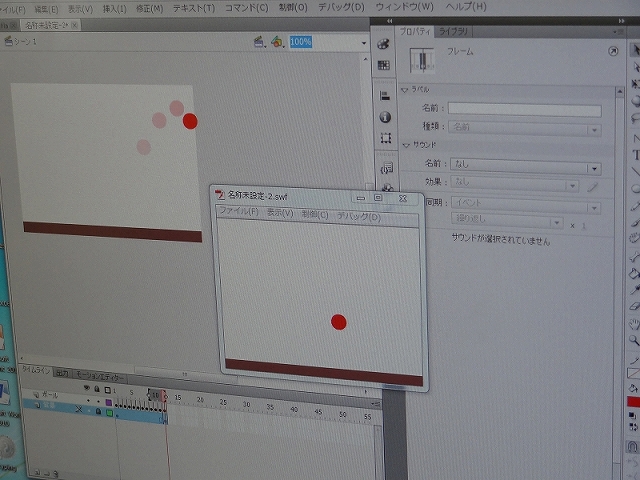Click the Delete layer trash icon
The height and width of the screenshot is (480, 640).
click(x=56, y=473)
